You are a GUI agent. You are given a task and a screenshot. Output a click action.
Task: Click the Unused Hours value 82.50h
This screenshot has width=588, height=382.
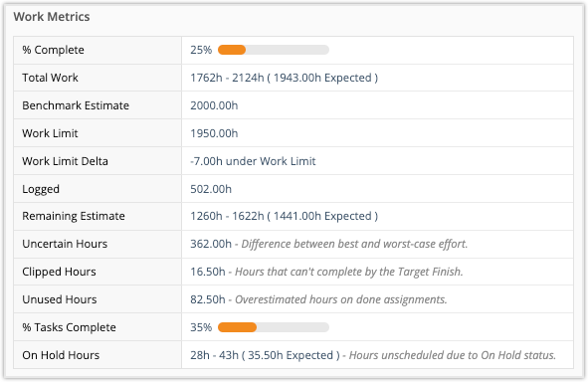pyautogui.click(x=207, y=299)
